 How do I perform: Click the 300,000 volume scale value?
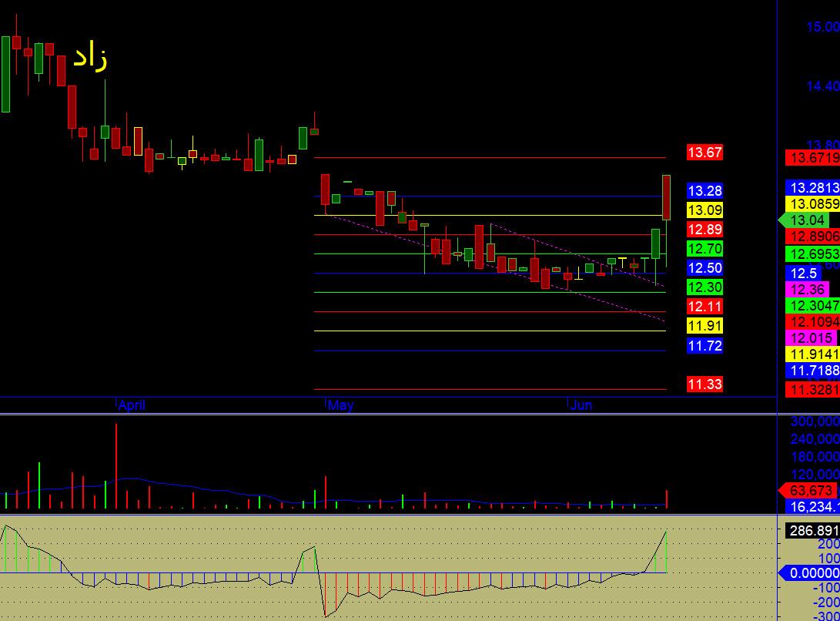[x=815, y=421]
